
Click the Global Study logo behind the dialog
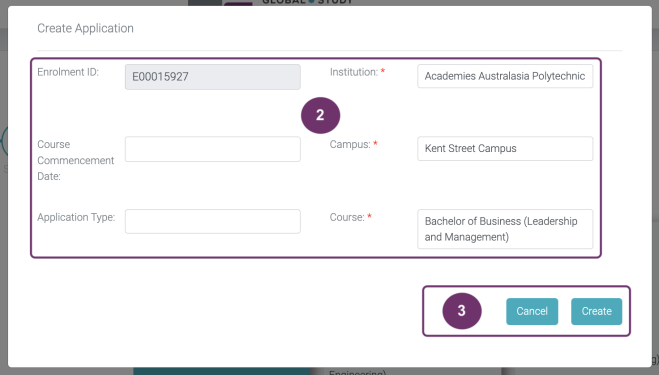click(x=307, y=2)
